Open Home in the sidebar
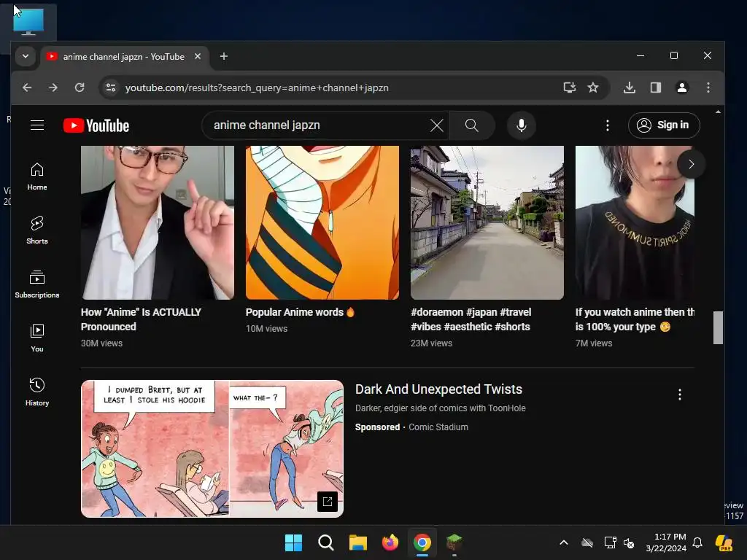This screenshot has width=747, height=560. 37,176
